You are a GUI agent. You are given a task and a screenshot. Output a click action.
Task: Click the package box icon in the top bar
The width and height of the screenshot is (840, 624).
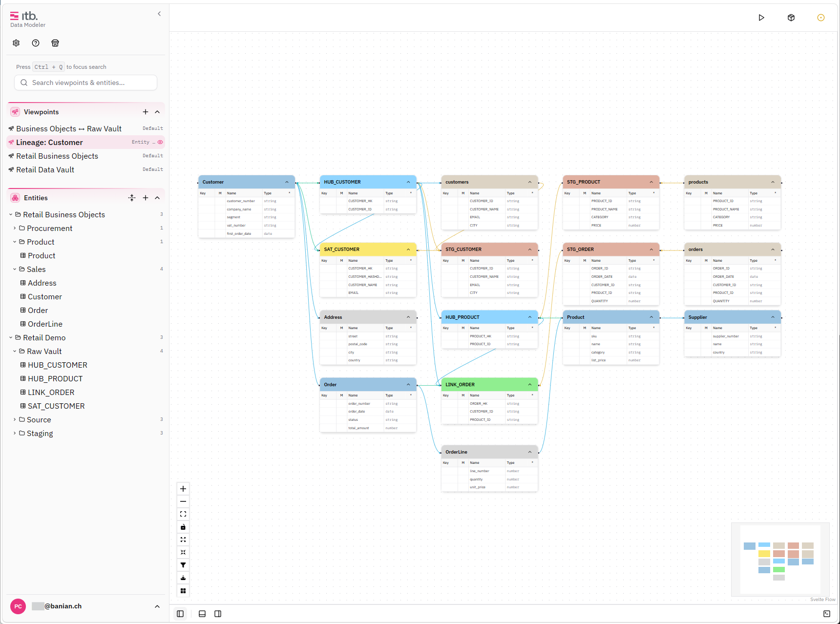(x=791, y=18)
